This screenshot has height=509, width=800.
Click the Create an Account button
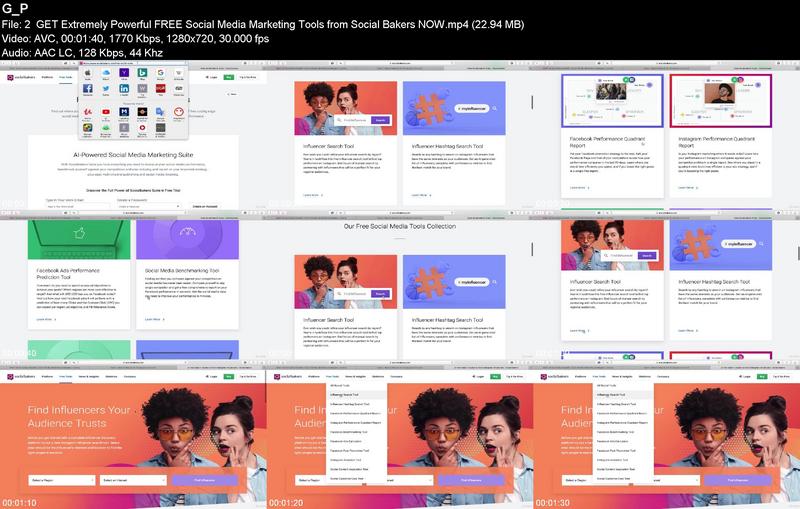click(205, 206)
